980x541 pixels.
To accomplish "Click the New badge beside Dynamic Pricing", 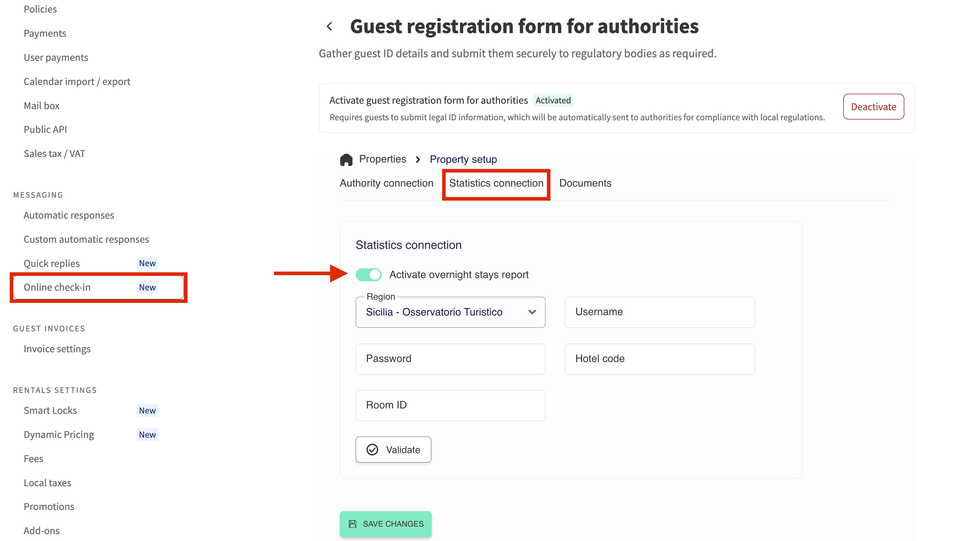I will 147,434.
